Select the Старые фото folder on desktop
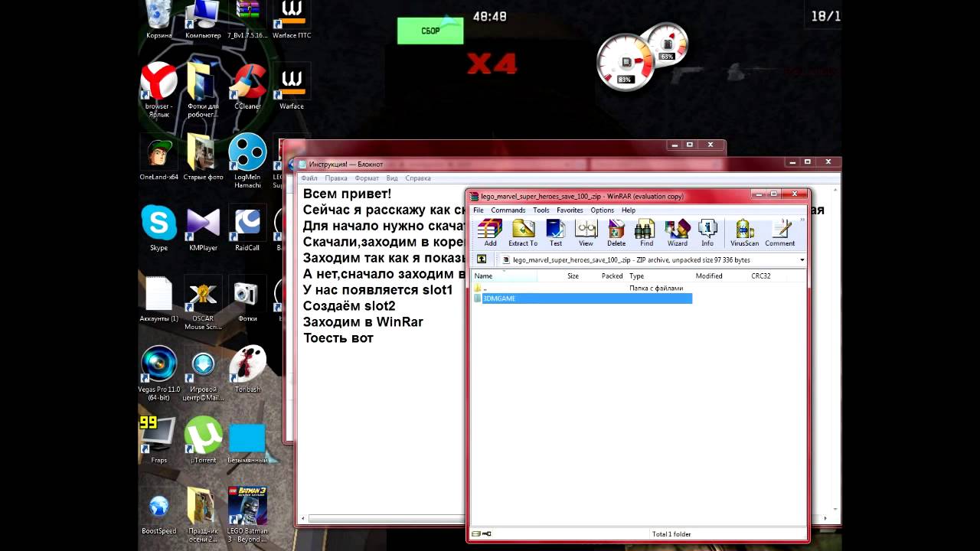The width and height of the screenshot is (980, 551). pos(203,157)
